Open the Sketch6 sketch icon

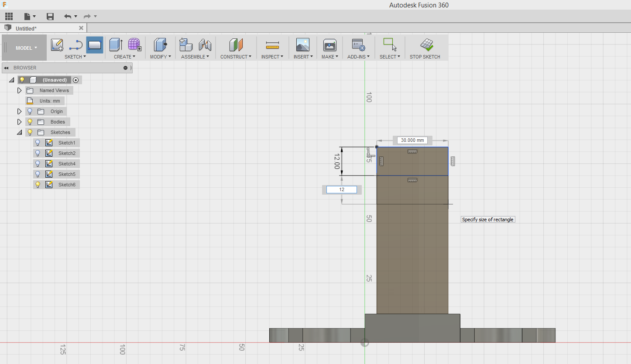(49, 185)
